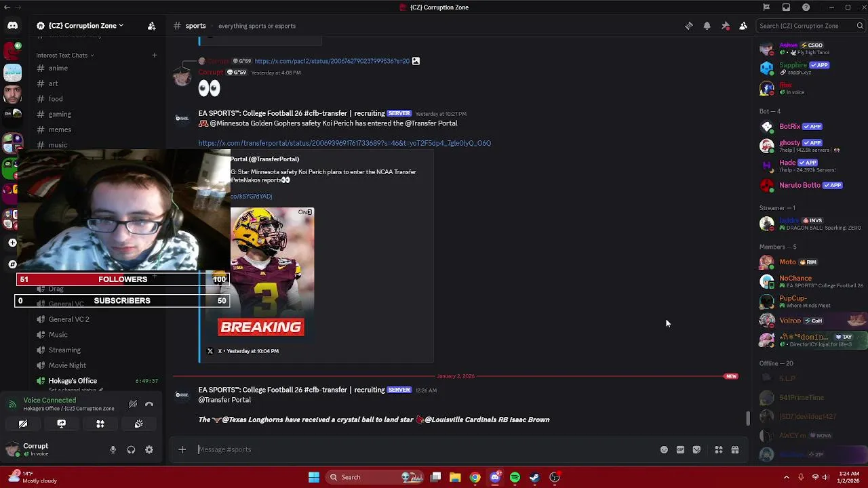Open the sticker picker

click(x=696, y=449)
